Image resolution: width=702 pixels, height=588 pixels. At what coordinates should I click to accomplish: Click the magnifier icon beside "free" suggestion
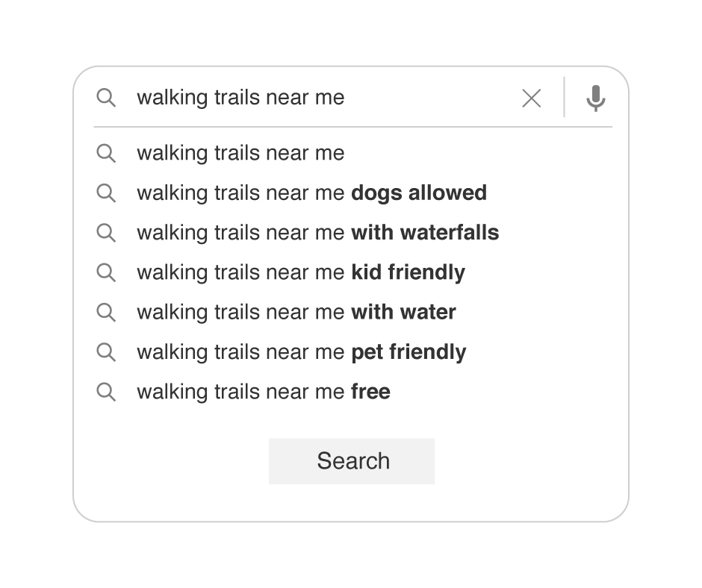[x=106, y=392]
